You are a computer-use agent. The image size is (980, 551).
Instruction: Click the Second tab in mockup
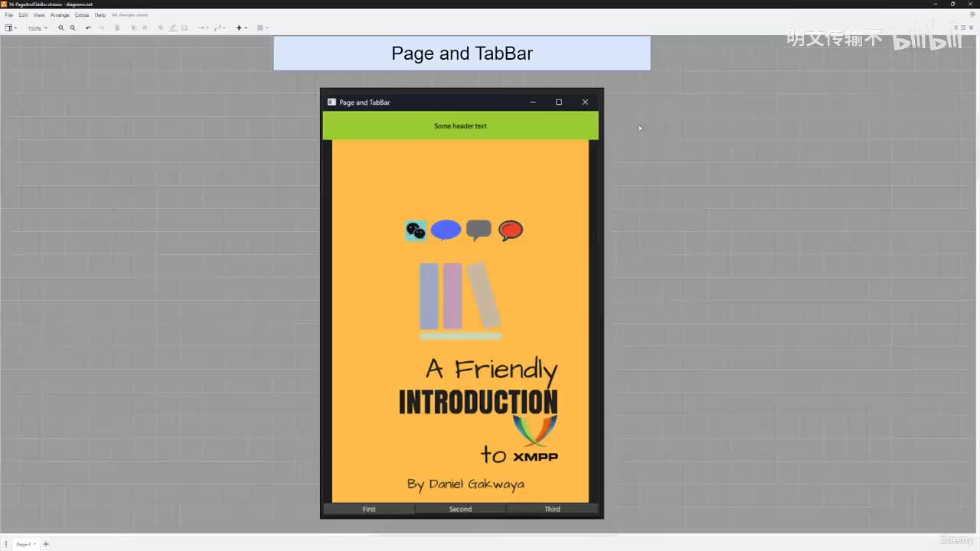tap(460, 509)
